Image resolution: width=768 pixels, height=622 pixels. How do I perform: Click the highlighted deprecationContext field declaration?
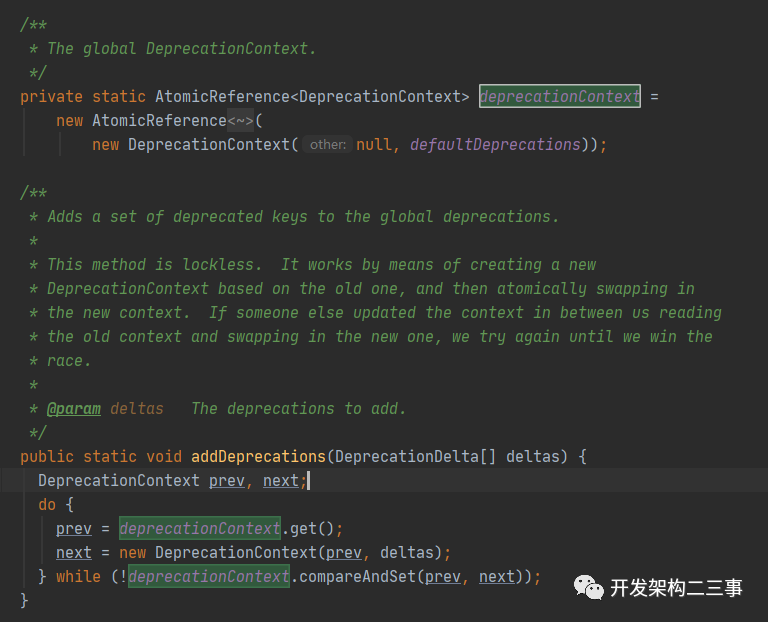click(x=559, y=97)
